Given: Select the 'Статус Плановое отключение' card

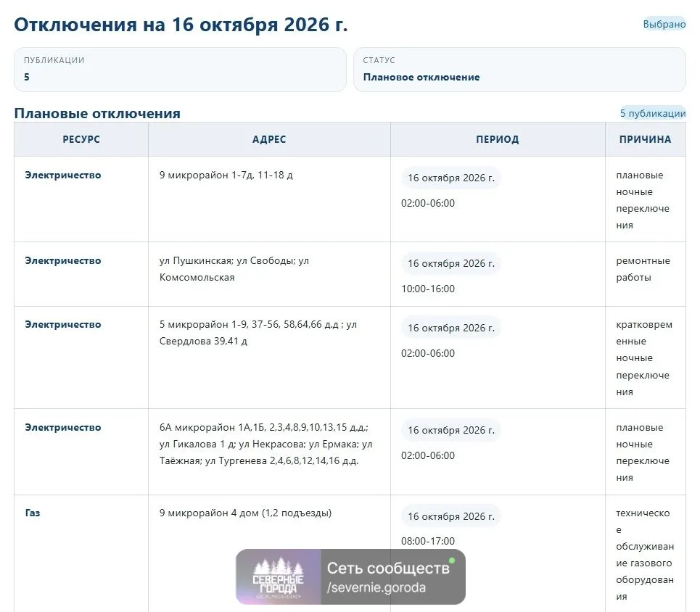Looking at the screenshot, I should 519,70.
